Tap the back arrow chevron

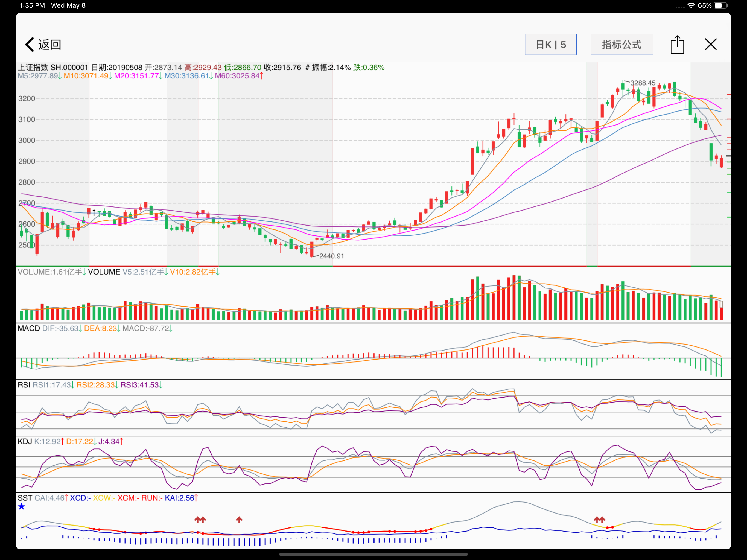[x=30, y=44]
